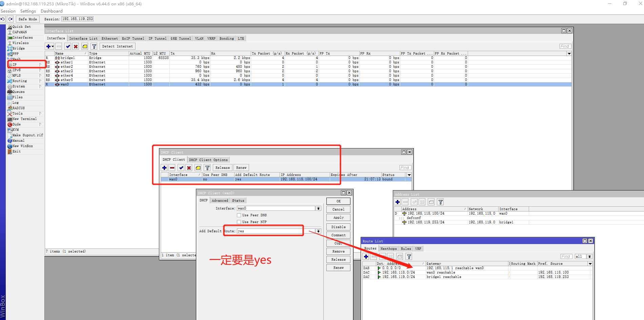Open the Session menu
The height and width of the screenshot is (320, 644).
coord(8,11)
